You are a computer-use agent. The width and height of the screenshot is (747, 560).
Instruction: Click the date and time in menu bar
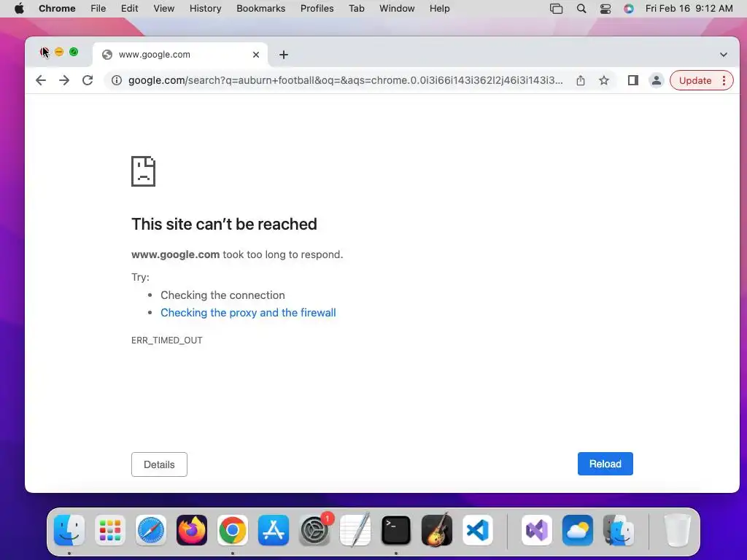(689, 9)
